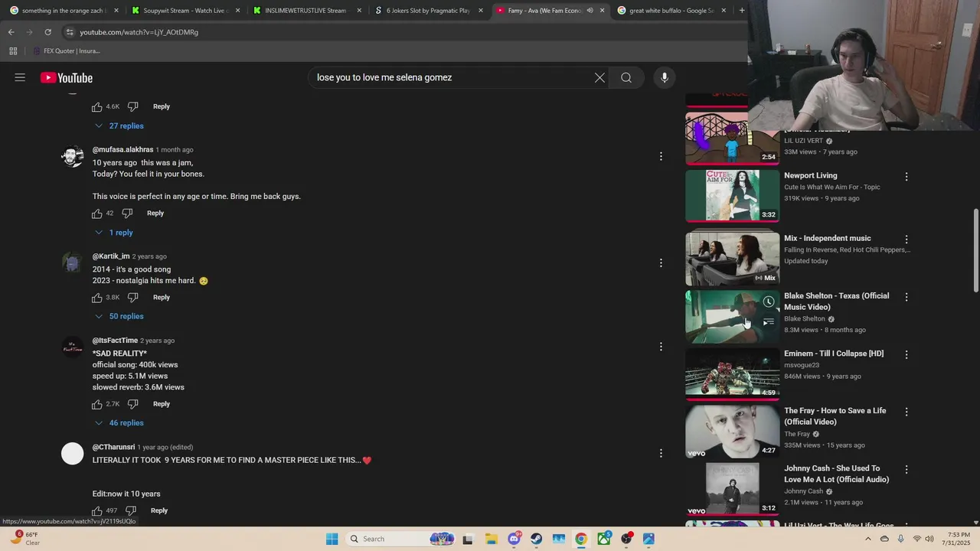Open Steam from the taskbar
The width and height of the screenshot is (980, 551).
pos(536,539)
